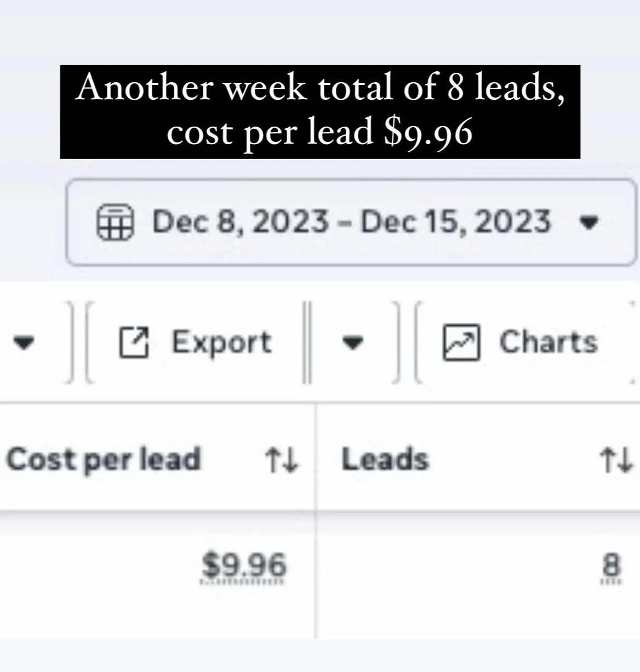Click the column divider between Cost and Leads
The image size is (640, 672).
pos(316,521)
